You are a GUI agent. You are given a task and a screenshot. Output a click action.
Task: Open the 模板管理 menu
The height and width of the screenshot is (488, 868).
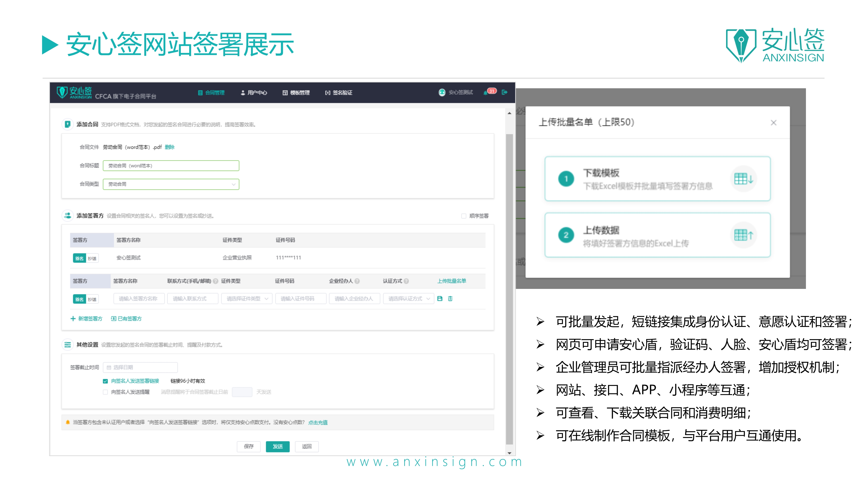[x=296, y=93]
